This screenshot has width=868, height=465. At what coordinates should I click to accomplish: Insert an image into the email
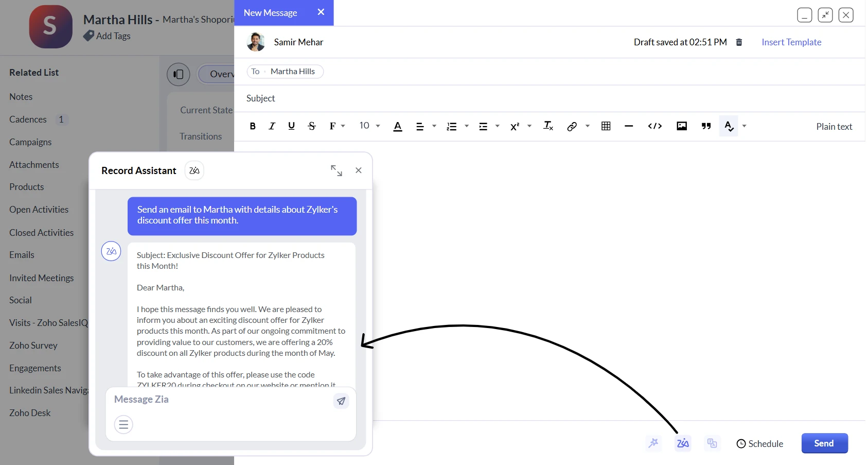(x=682, y=126)
